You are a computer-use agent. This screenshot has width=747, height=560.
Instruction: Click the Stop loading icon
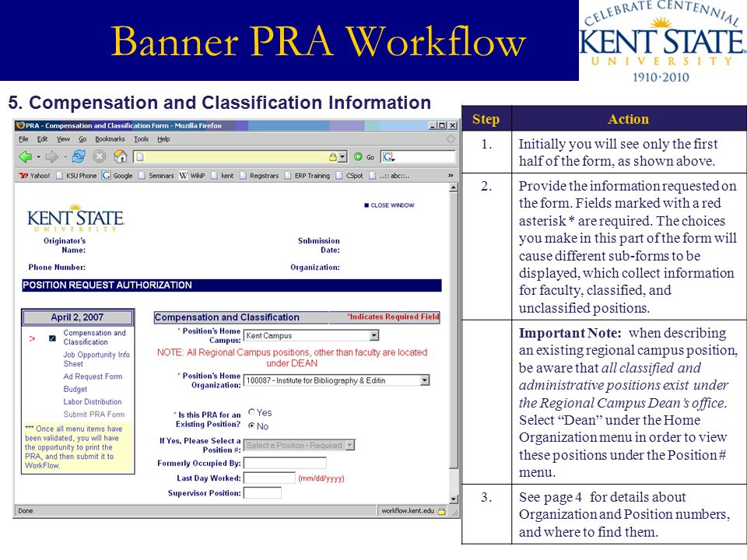[99, 156]
